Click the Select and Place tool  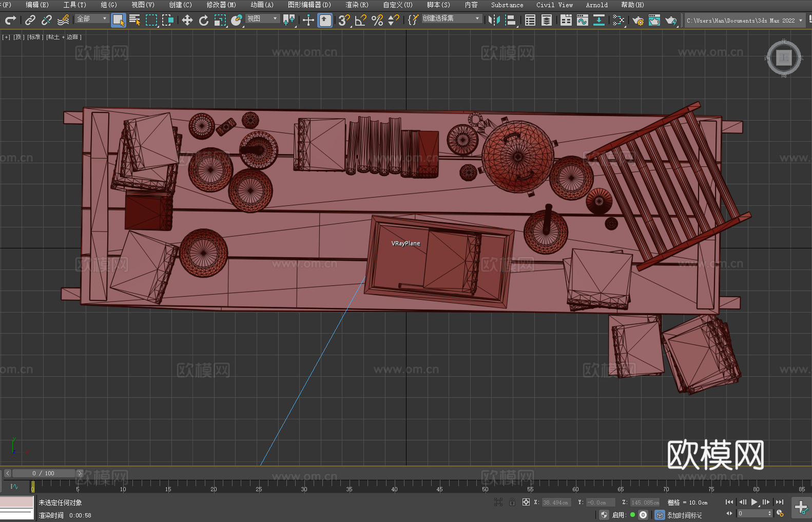tap(237, 20)
